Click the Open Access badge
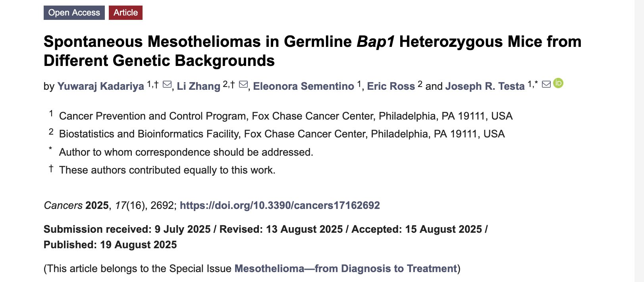This screenshot has height=282, width=644. coord(74,13)
